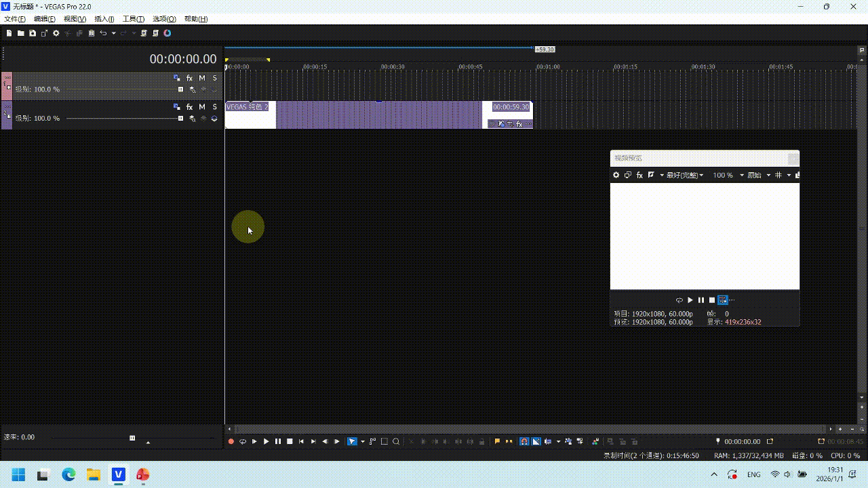Solo track 2 with S button
Screen dimensions: 868x488
pyautogui.click(x=214, y=107)
